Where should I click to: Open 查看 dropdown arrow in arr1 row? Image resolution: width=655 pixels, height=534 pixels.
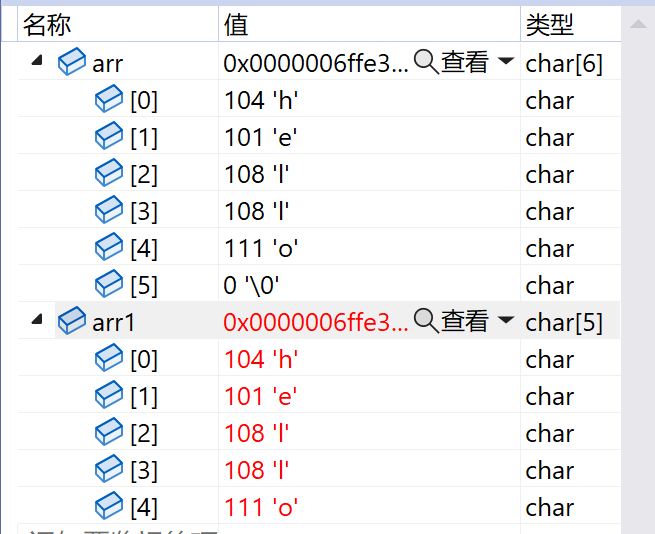(506, 320)
